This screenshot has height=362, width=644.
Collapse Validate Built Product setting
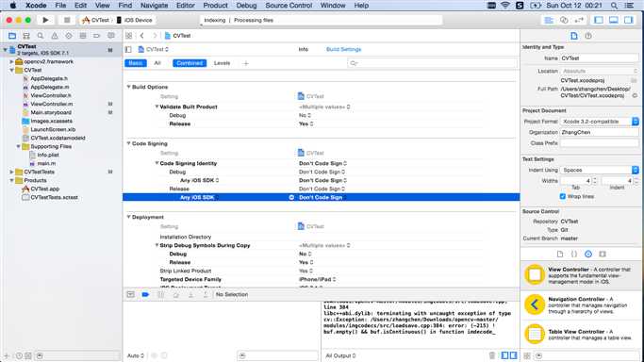click(157, 107)
